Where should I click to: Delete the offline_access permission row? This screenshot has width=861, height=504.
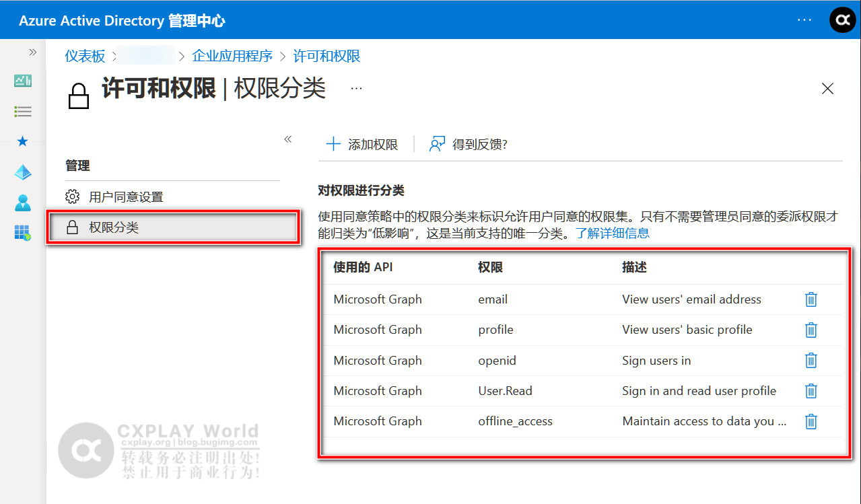pos(811,421)
